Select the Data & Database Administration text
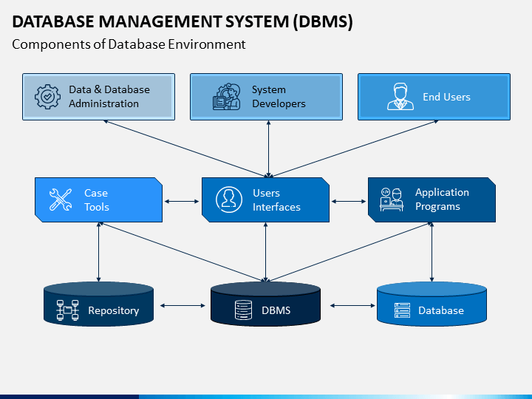 tap(109, 96)
